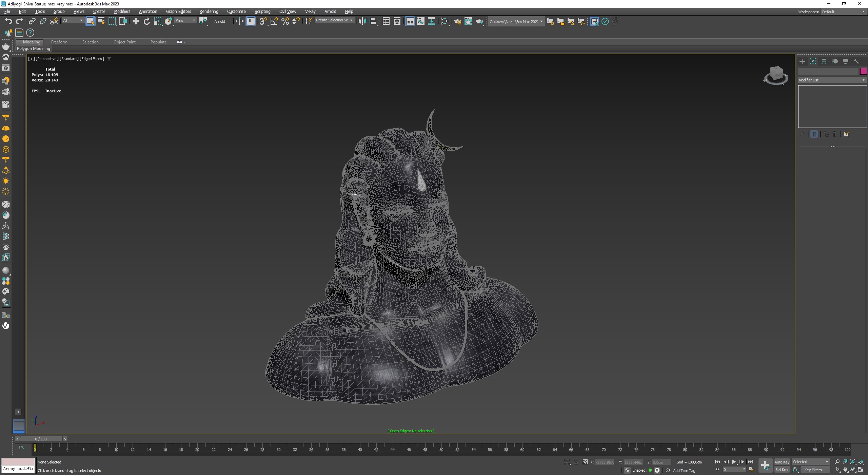Image resolution: width=868 pixels, height=475 pixels.
Task: Click the time slider 0 / 100 handle
Action: tap(41, 439)
